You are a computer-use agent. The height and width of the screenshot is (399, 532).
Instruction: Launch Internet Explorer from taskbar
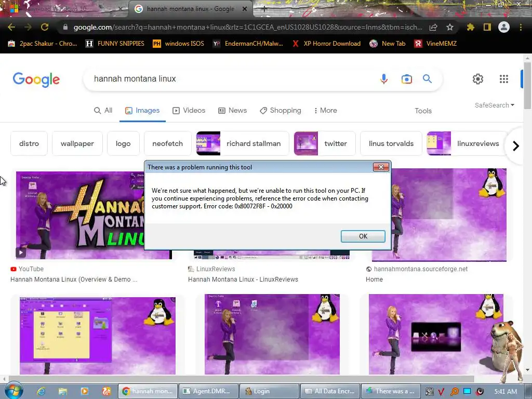tap(41, 391)
